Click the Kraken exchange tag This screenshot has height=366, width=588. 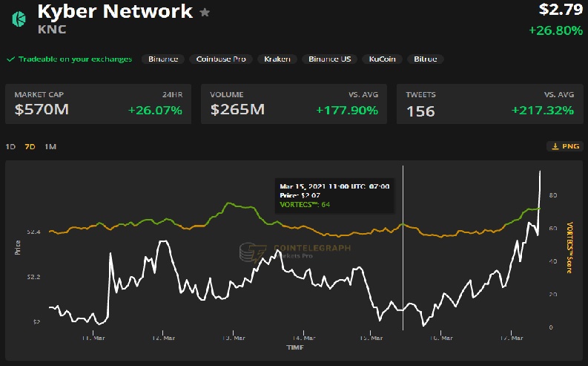click(x=277, y=59)
